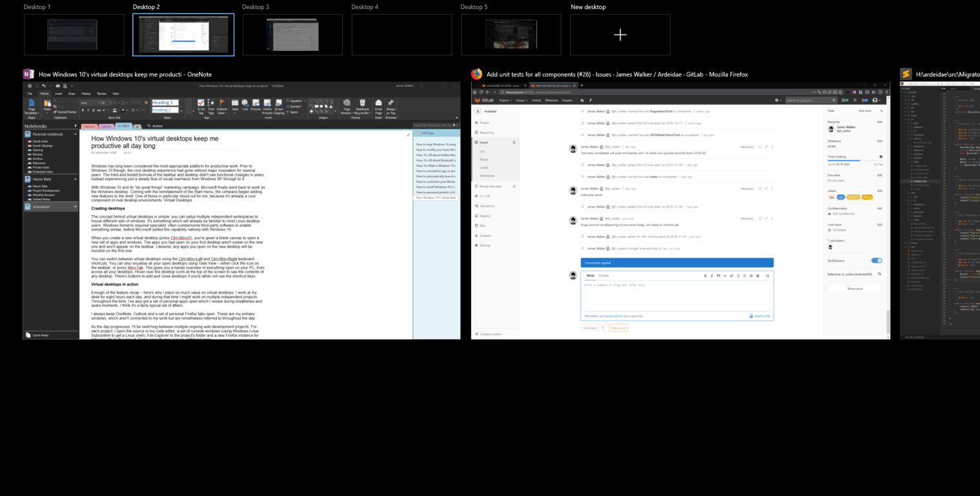This screenshot has width=980, height=496.
Task: Click the Page Templates icon in OneNote
Action: tap(32, 107)
